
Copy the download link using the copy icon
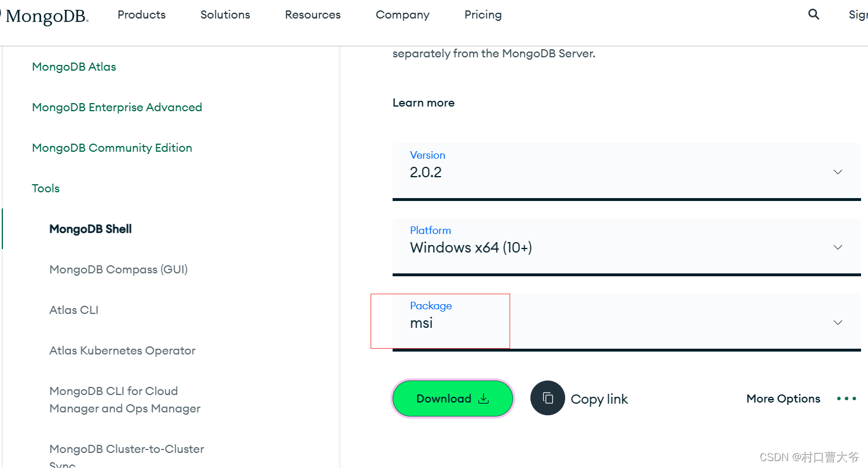(x=548, y=398)
